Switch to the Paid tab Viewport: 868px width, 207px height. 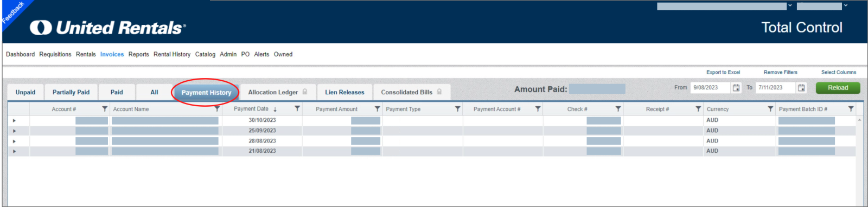coord(117,92)
